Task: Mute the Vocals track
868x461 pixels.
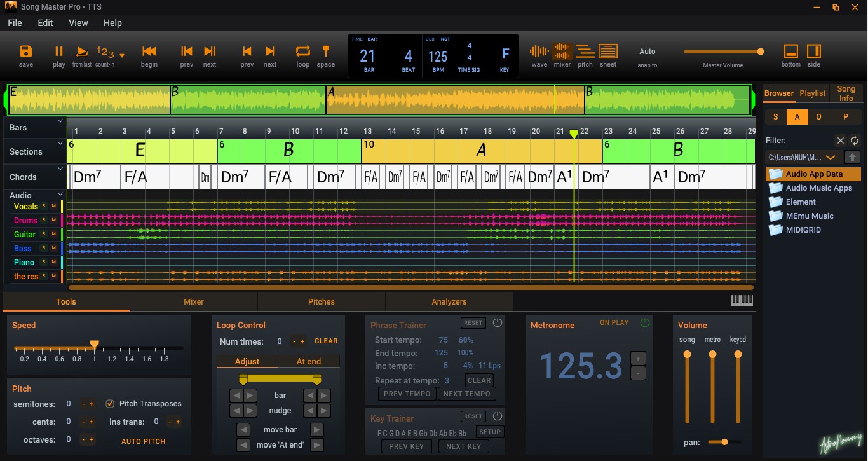Action: (53, 206)
